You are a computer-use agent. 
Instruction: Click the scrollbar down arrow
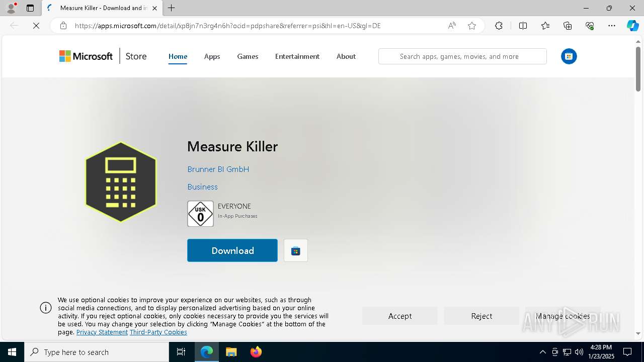click(638, 333)
